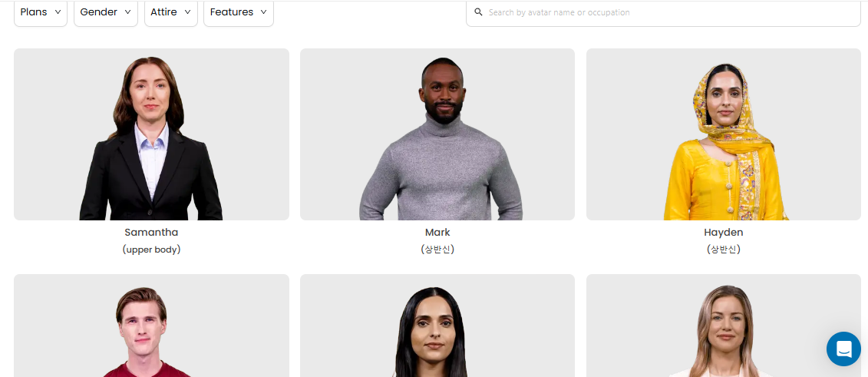Click the (upper body) caption under Samantha
Screen dimensions: 868x377
pyautogui.click(x=151, y=250)
